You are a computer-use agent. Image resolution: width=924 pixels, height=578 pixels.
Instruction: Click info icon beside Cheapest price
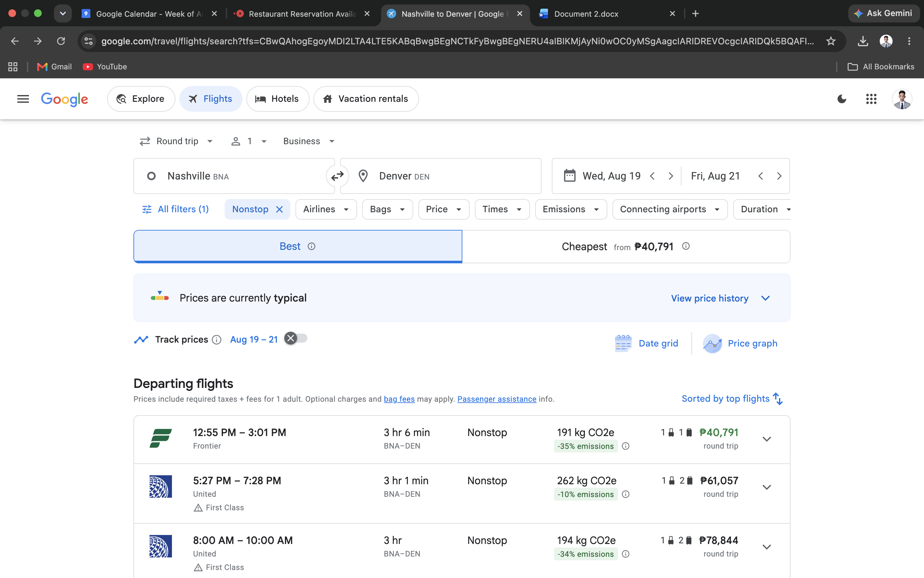tap(686, 246)
